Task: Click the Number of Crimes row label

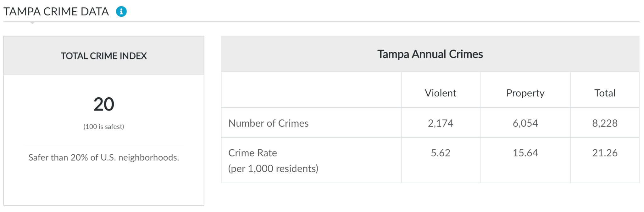Action: pyautogui.click(x=269, y=123)
